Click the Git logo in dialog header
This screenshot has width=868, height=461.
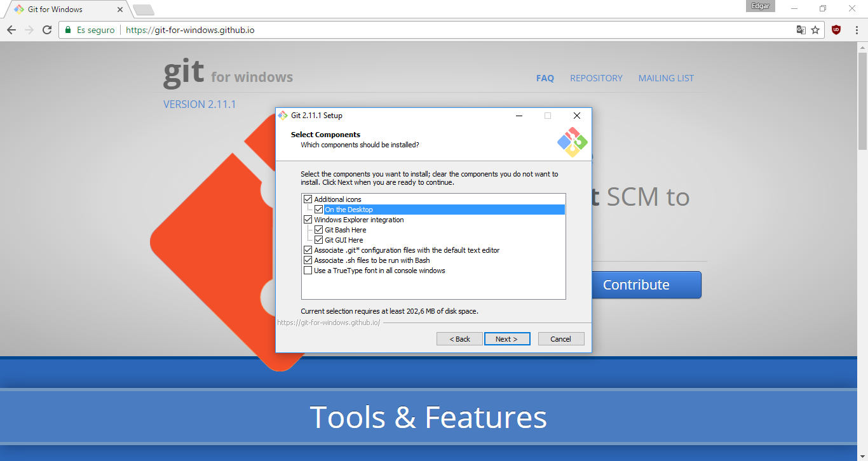pyautogui.click(x=573, y=142)
